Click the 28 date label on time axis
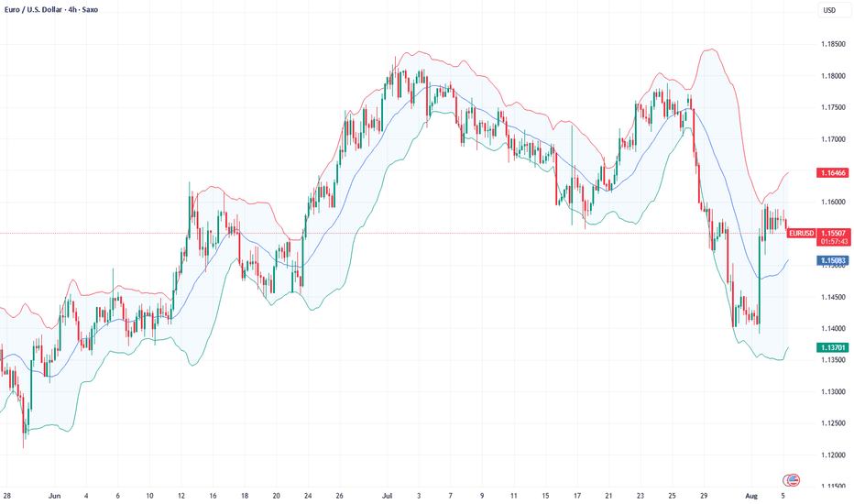 pyautogui.click(x=6, y=496)
